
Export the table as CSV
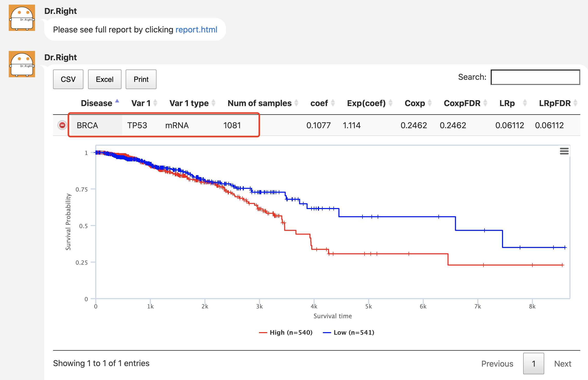point(68,79)
